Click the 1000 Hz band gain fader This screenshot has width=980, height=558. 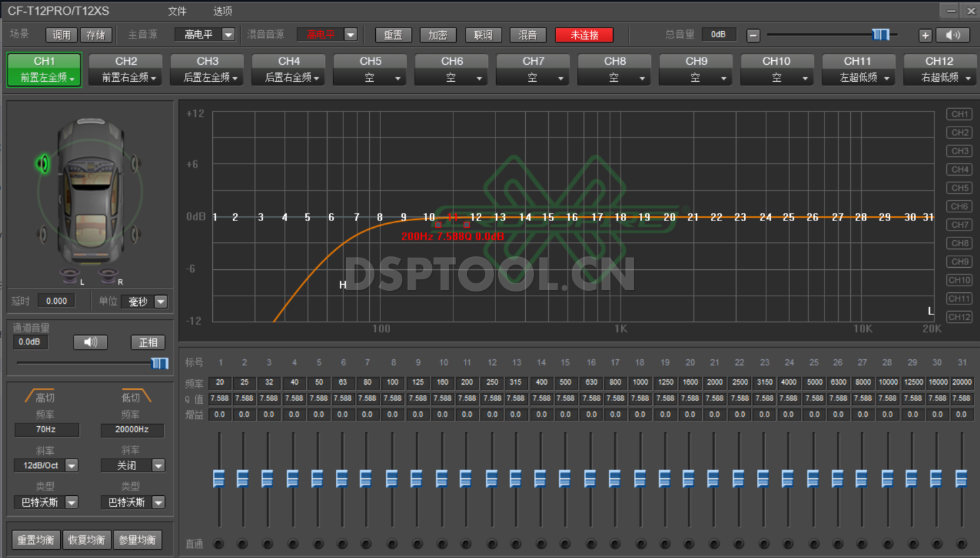pos(639,479)
